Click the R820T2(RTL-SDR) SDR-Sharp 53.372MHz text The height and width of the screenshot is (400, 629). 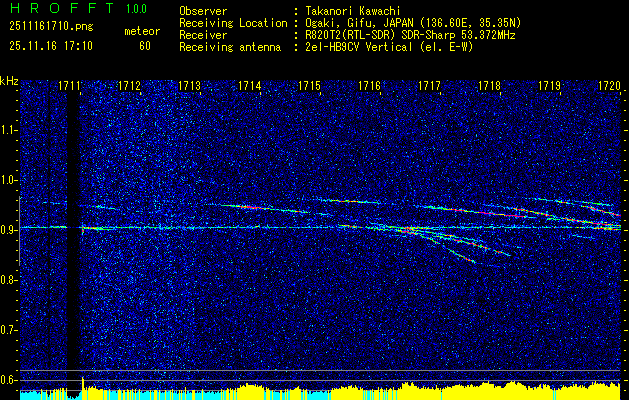click(x=408, y=35)
